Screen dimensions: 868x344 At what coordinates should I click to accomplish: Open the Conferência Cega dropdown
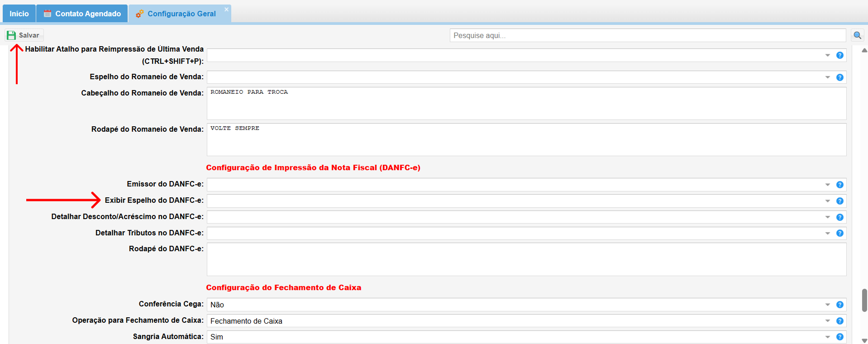(827, 305)
